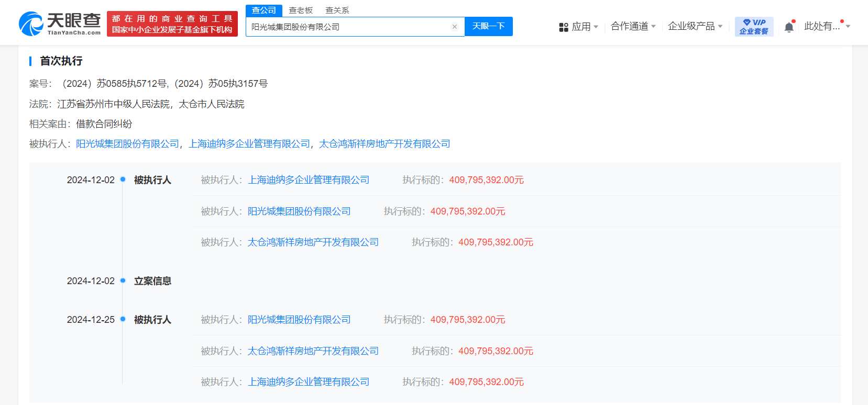Image resolution: width=868 pixels, height=405 pixels.
Task: Open 阳光城集团股份有限公司 under 2024-12-02 entry
Action: 299,211
